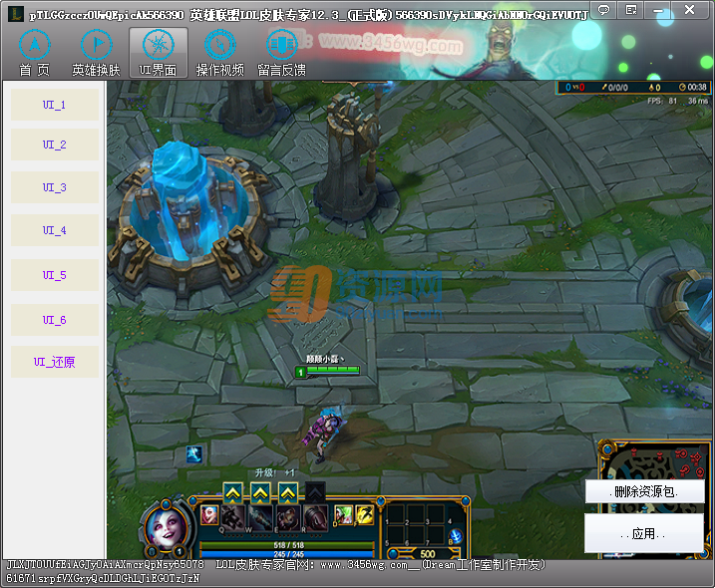
Task: Select the UI界面 tab
Action: (159, 53)
